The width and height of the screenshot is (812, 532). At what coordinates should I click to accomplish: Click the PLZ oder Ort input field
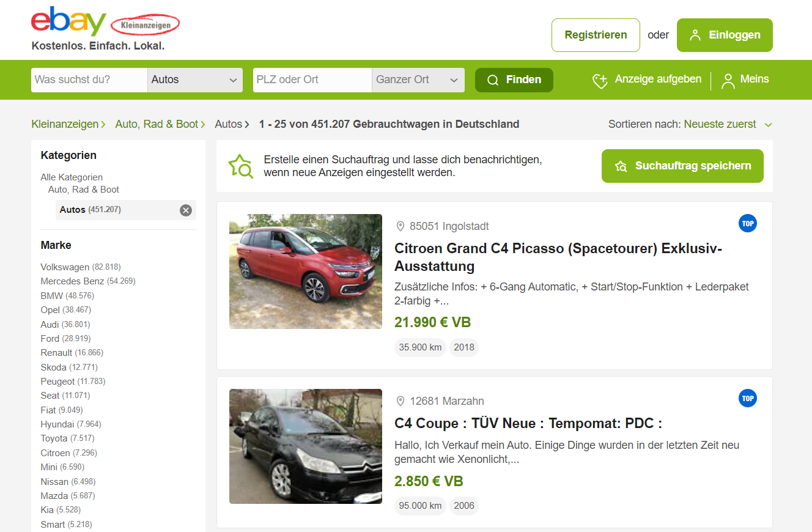(312, 80)
